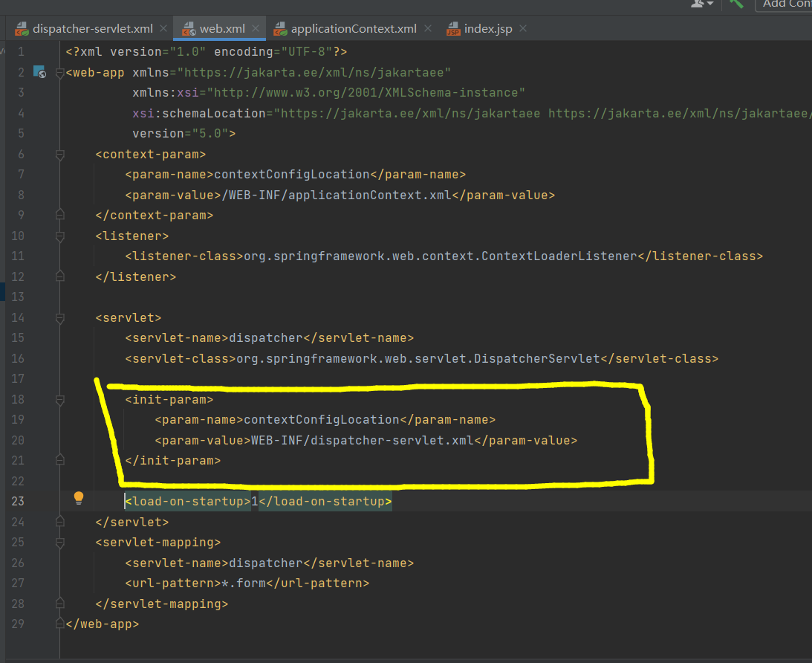Click the version="5.0" attribute
812x663 pixels.
(x=181, y=134)
